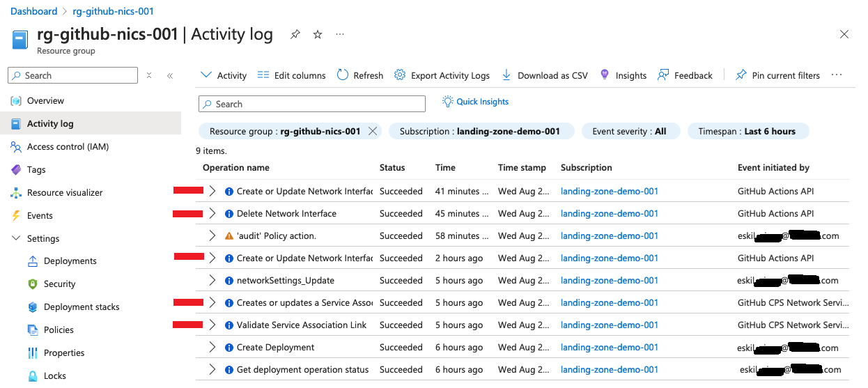This screenshot has width=868, height=388.
Task: Click the resource group icon beside title
Action: (20, 39)
